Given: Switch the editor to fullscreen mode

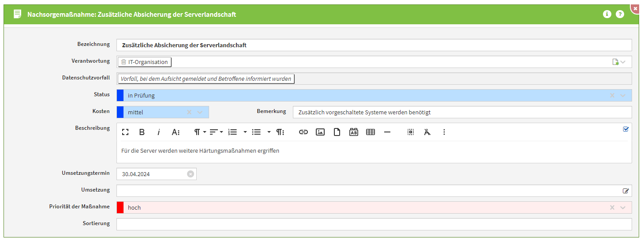Looking at the screenshot, I should point(125,132).
